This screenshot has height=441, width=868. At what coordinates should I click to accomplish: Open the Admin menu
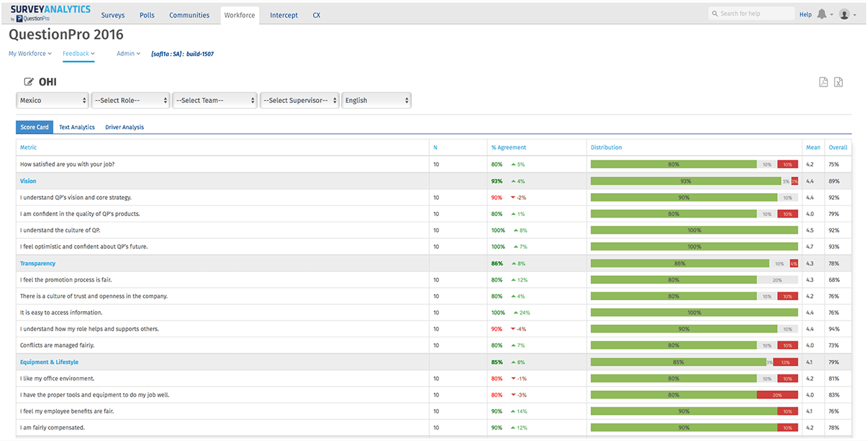[x=128, y=53]
